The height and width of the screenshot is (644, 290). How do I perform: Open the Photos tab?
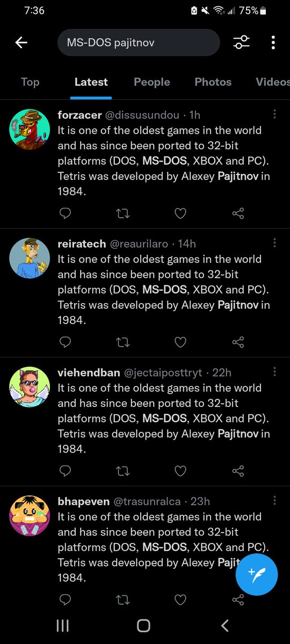tap(213, 82)
